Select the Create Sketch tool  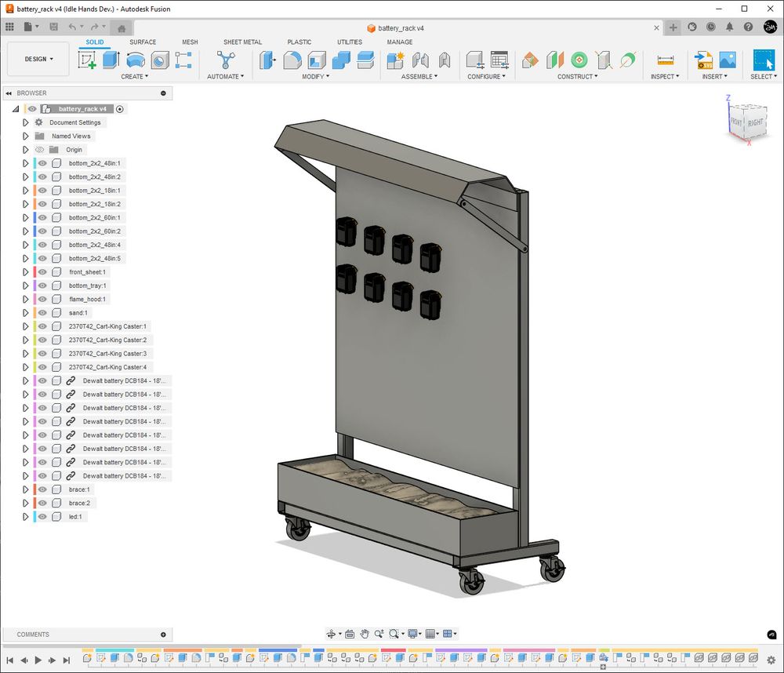click(87, 60)
